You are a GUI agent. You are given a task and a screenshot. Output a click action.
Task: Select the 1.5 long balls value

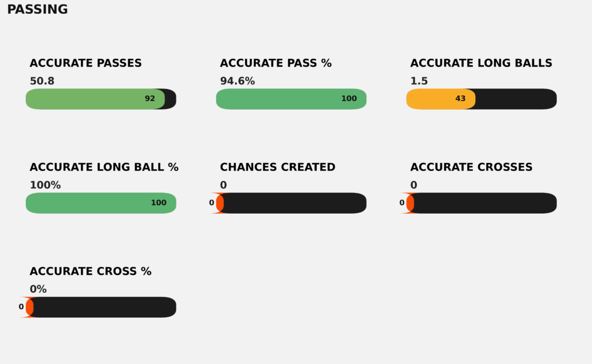419,81
